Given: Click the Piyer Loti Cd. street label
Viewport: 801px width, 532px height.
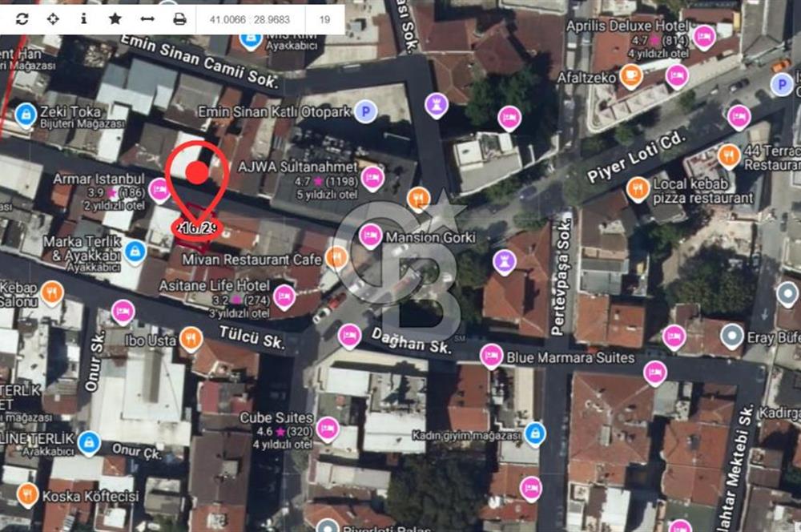Looking at the screenshot, I should click(x=635, y=156).
